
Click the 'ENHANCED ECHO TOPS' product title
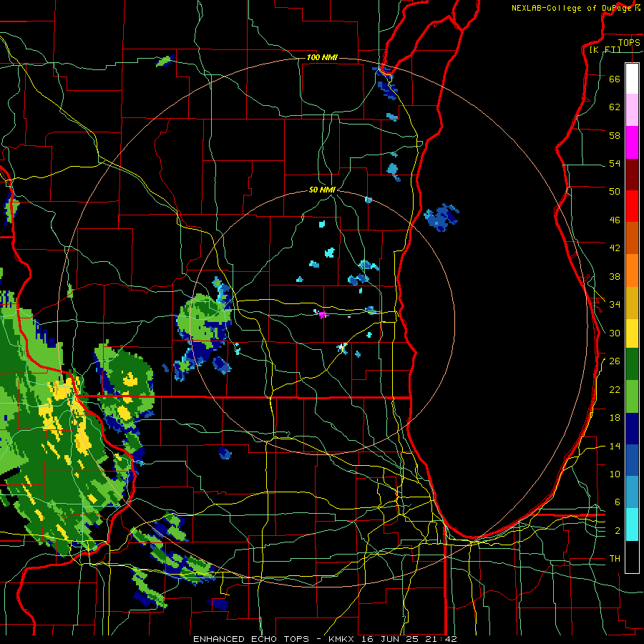tap(251, 639)
